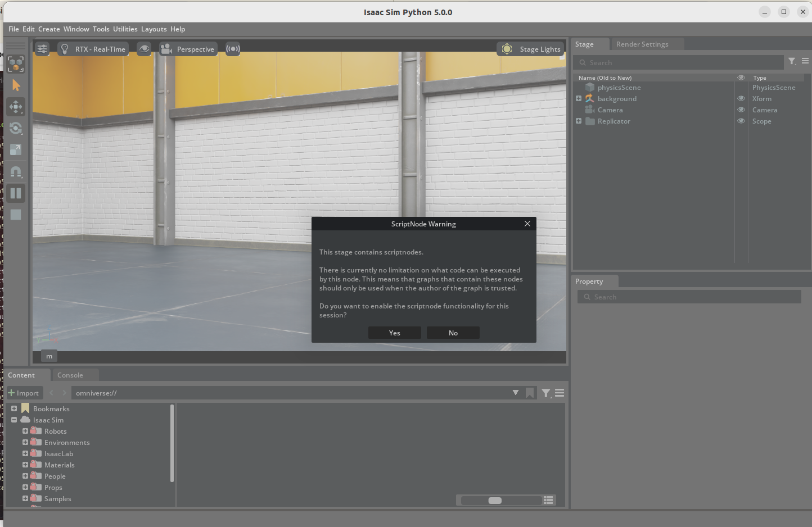Open the Perspective camera menu
812x527 pixels.
pyautogui.click(x=188, y=49)
